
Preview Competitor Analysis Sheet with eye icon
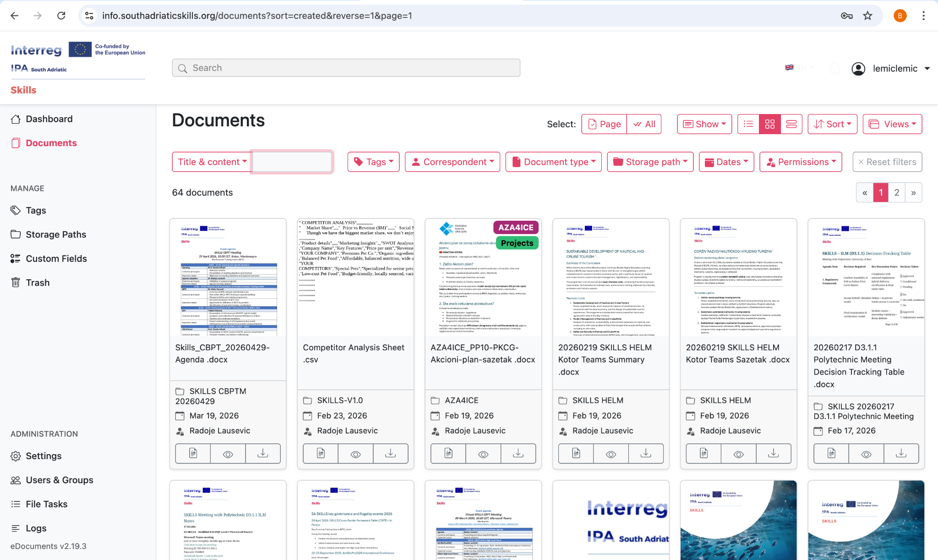(355, 453)
